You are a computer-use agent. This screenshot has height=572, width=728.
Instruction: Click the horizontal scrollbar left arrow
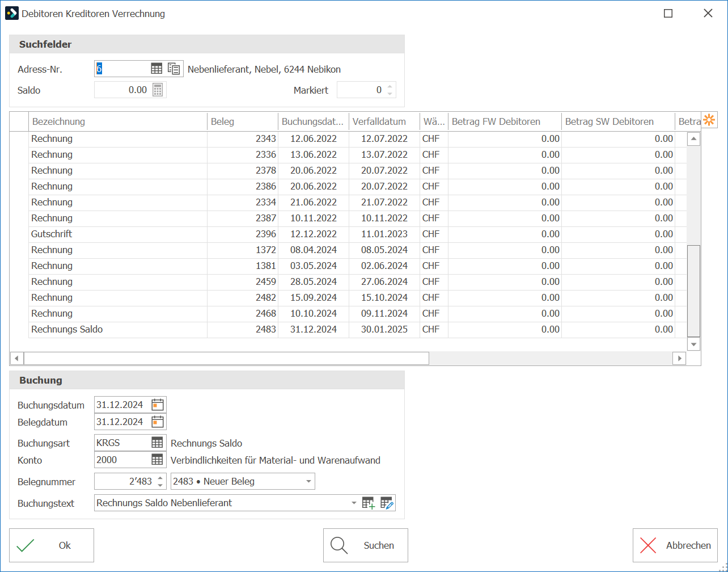pyautogui.click(x=16, y=358)
